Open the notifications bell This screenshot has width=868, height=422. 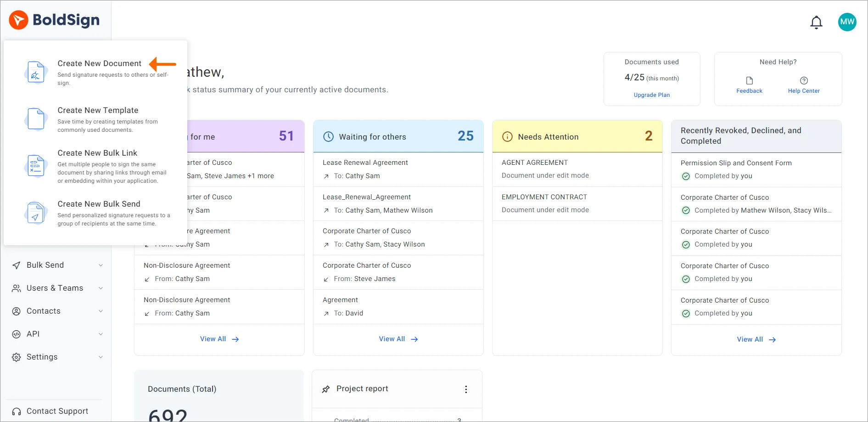[x=816, y=22]
